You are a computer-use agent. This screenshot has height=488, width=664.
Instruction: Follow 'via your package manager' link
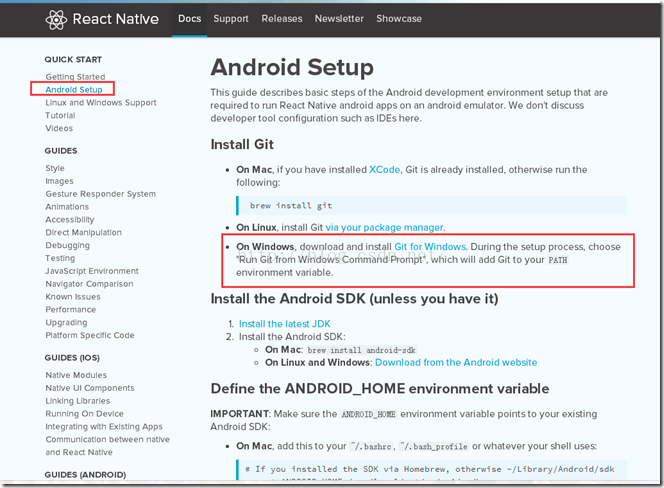(x=384, y=227)
